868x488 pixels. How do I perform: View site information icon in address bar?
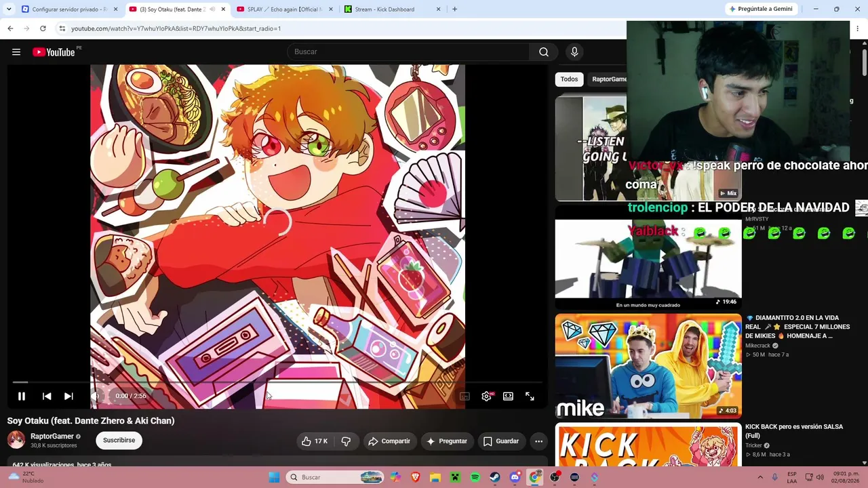[62, 28]
